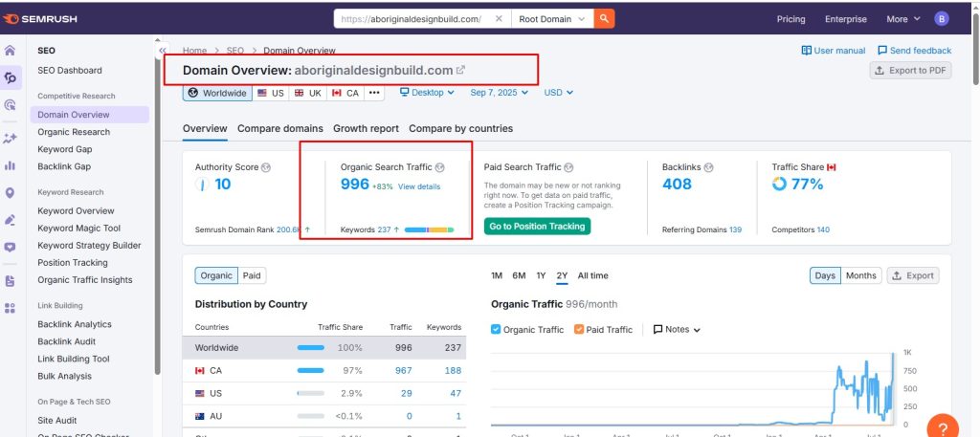Click the Organic Search Traffic info icon

439,167
